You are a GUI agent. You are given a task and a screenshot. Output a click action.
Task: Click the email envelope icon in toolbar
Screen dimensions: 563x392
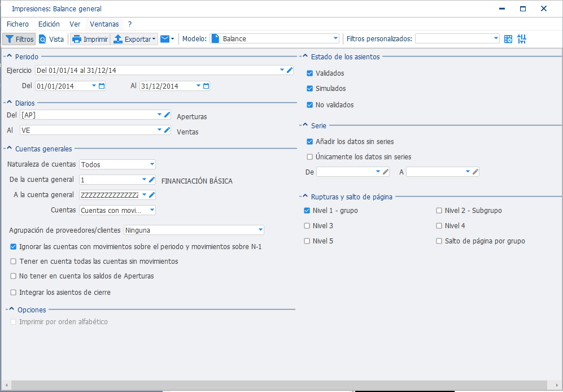click(x=165, y=39)
